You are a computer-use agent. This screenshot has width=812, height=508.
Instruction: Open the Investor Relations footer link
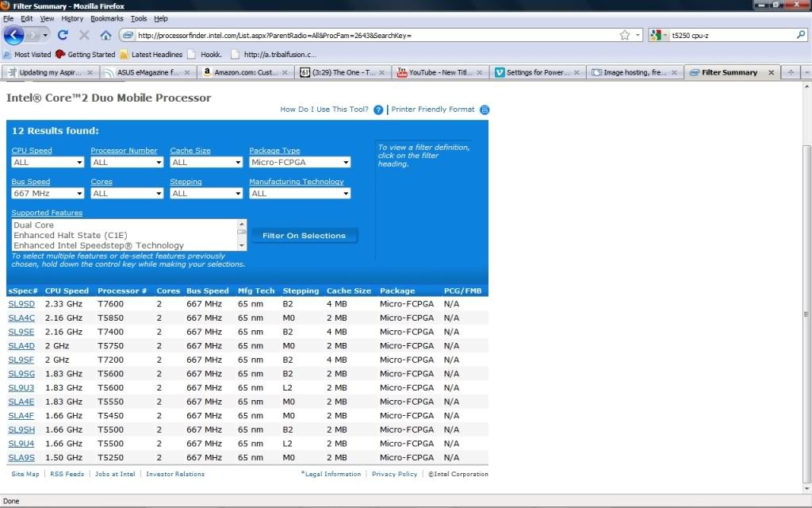pyautogui.click(x=175, y=474)
